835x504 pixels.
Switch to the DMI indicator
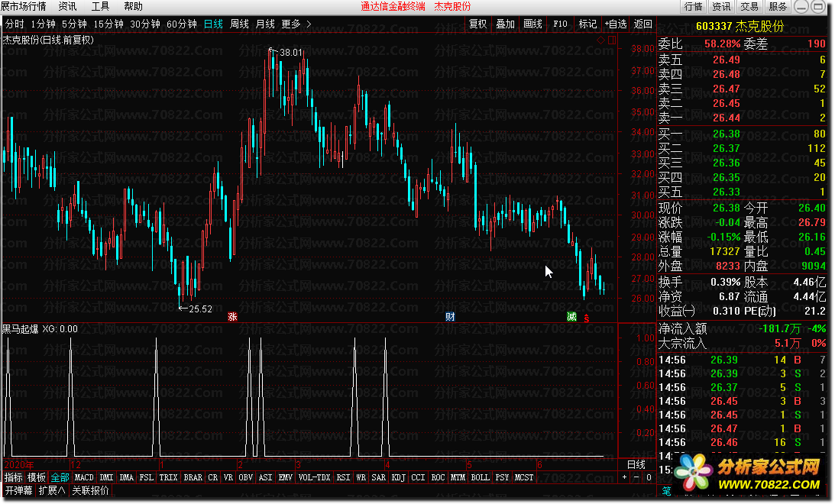pos(106,477)
